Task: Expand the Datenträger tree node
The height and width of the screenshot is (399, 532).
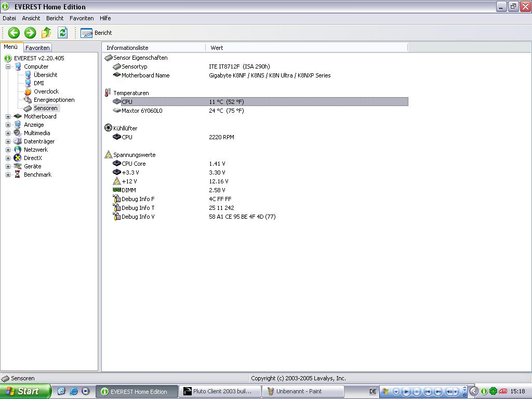Action: click(x=8, y=141)
